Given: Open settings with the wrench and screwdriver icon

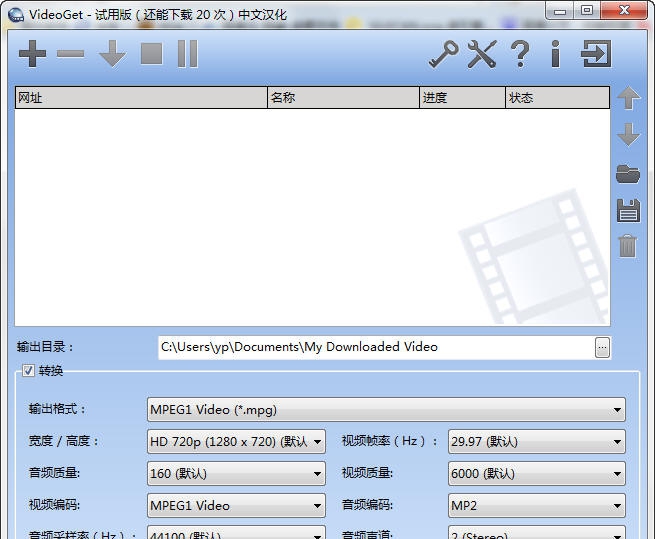Looking at the screenshot, I should (x=482, y=53).
